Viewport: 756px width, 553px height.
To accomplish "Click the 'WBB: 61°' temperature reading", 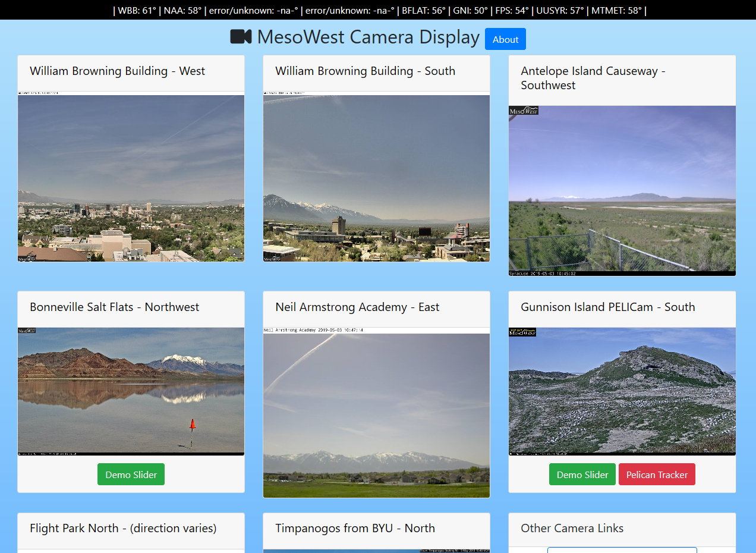I will pos(136,10).
